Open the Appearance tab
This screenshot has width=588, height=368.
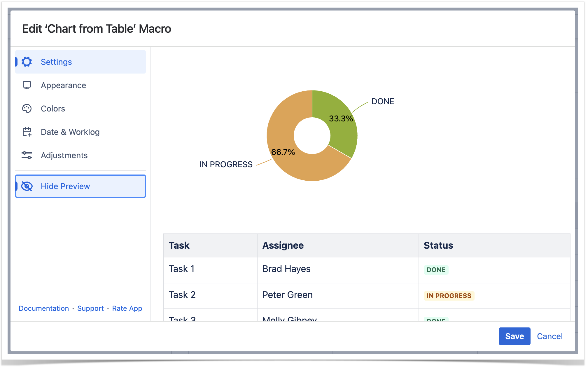pos(63,85)
